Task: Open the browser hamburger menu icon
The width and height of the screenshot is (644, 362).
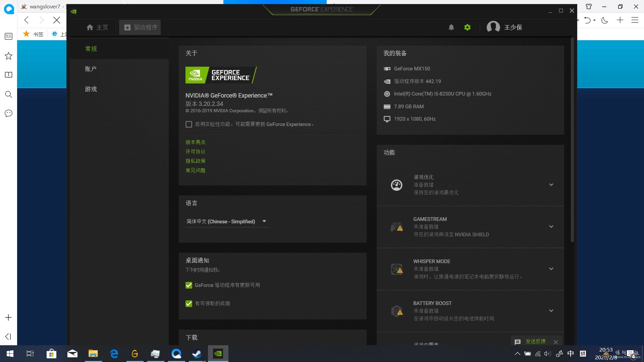Action: (635, 20)
